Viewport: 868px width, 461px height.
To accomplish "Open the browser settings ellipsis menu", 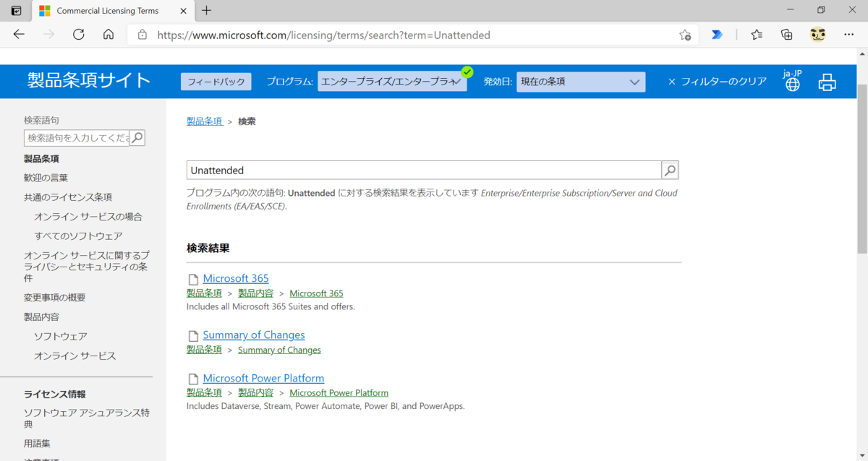I will pyautogui.click(x=848, y=35).
